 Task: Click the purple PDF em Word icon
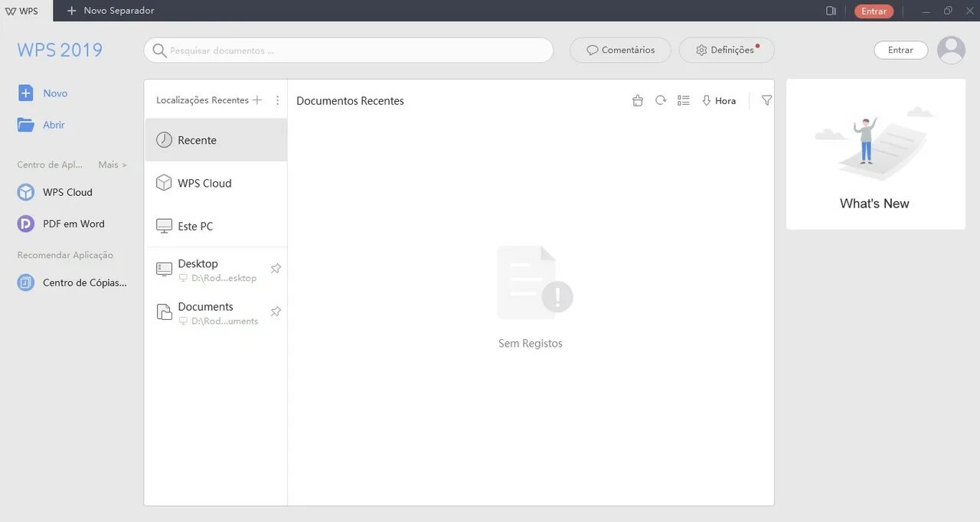(x=26, y=223)
